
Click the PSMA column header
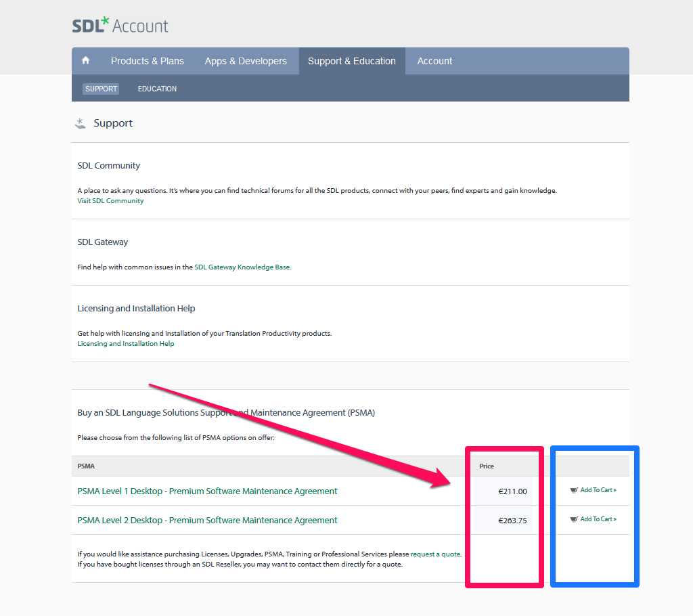click(x=86, y=466)
